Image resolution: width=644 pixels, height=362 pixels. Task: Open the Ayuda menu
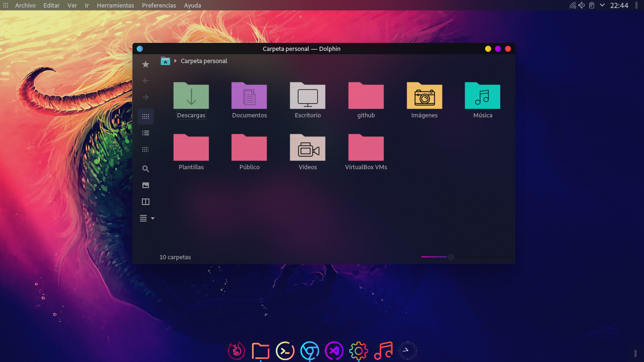pos(192,5)
